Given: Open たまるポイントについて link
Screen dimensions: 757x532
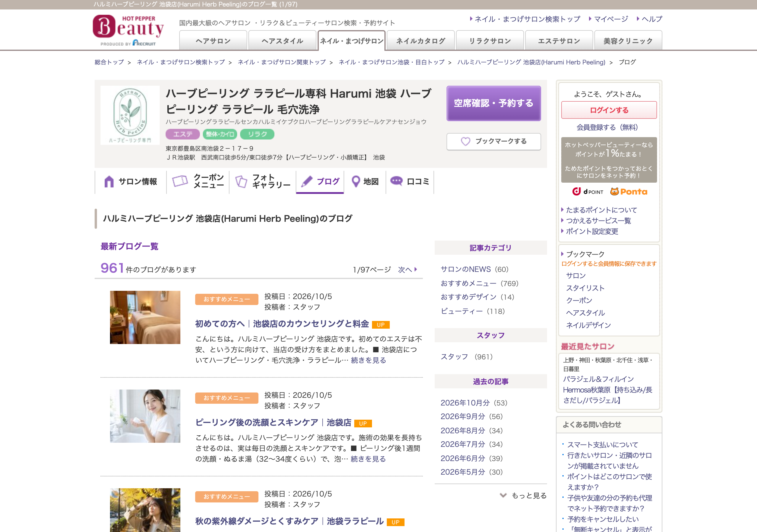Looking at the screenshot, I should coord(601,210).
